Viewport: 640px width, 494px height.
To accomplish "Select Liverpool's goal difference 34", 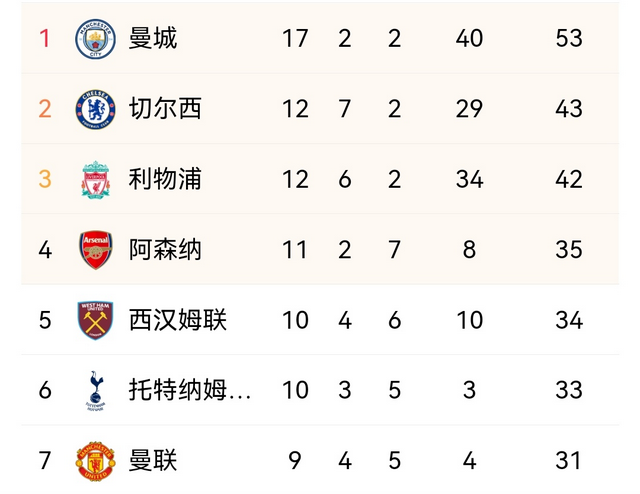I will pos(469,179).
